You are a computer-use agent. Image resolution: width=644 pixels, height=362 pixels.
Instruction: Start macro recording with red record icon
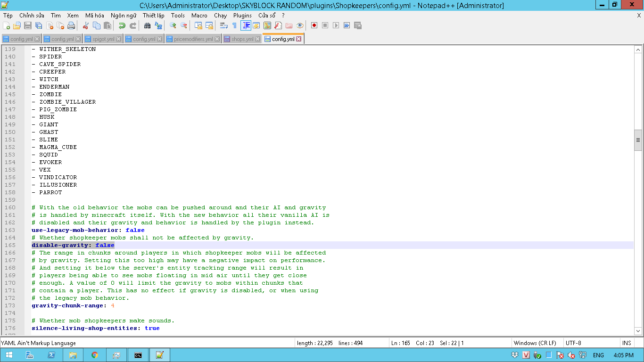314,25
